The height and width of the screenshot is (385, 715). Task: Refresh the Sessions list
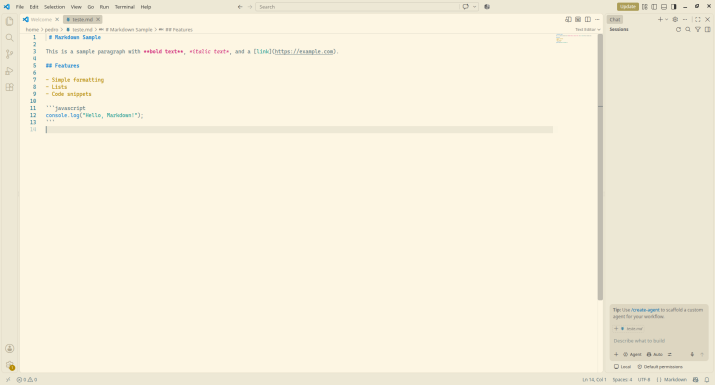[678, 30]
